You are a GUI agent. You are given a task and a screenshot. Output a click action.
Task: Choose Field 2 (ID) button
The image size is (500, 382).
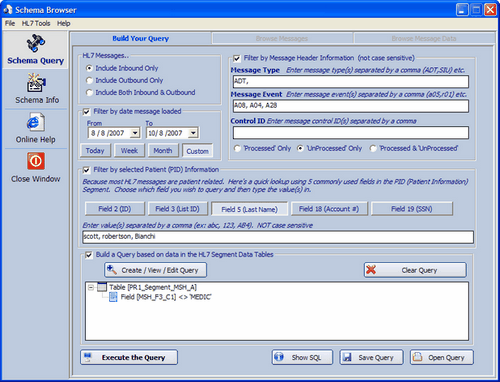pyautogui.click(x=115, y=209)
